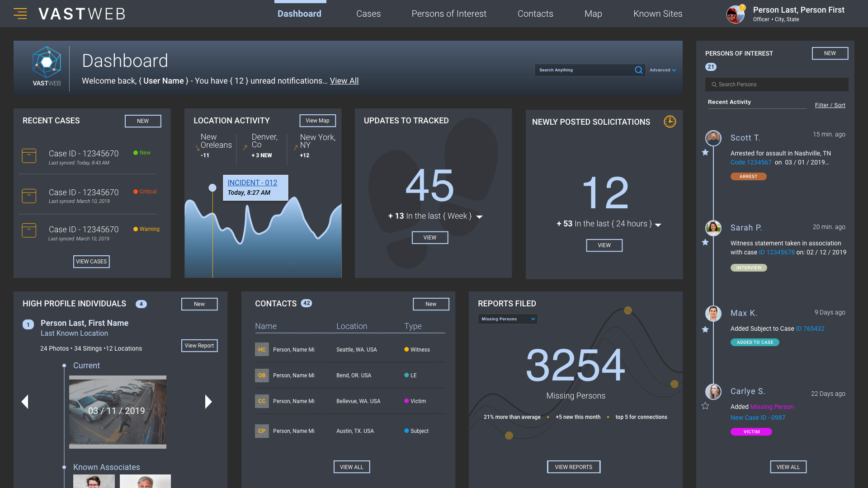Open the Week period dropdown in Updates to Tracked
The image size is (868, 488).
[480, 217]
